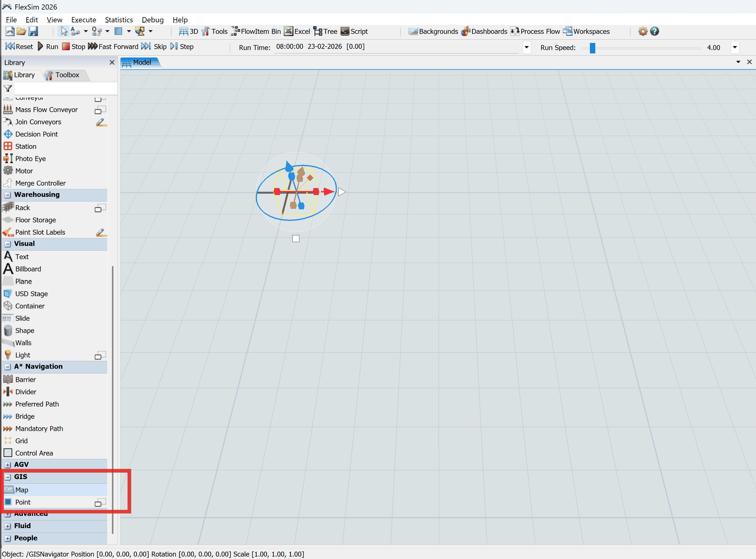Open the Run Time dropdown arrow

pos(526,47)
